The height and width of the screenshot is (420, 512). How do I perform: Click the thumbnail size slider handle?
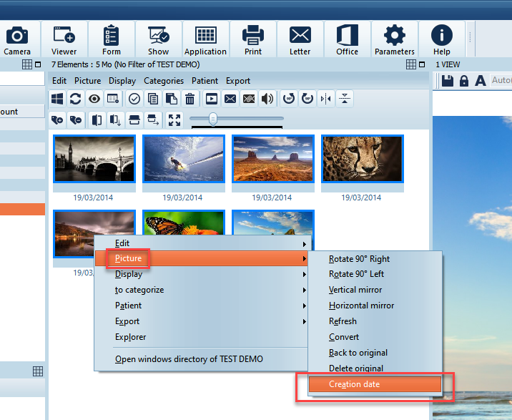pos(213,119)
